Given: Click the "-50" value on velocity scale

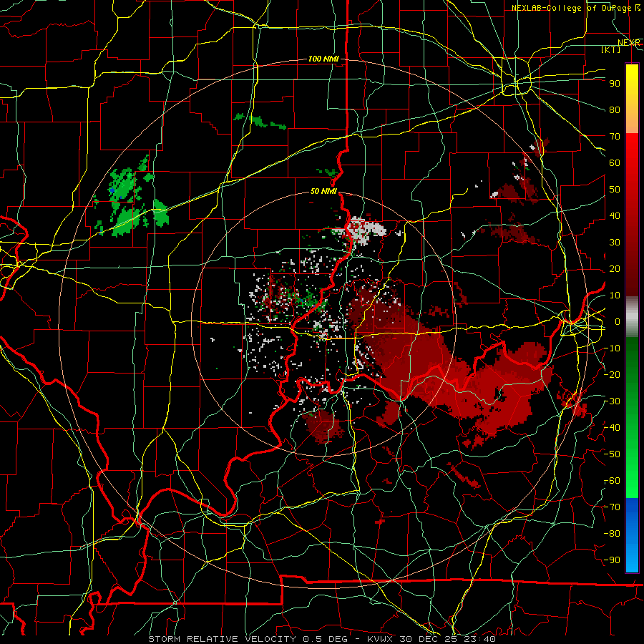Looking at the screenshot, I should (612, 454).
